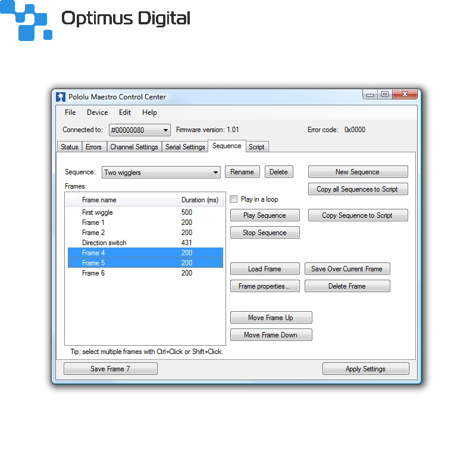
Task: Click the Duration (ms) column header
Action: click(201, 200)
